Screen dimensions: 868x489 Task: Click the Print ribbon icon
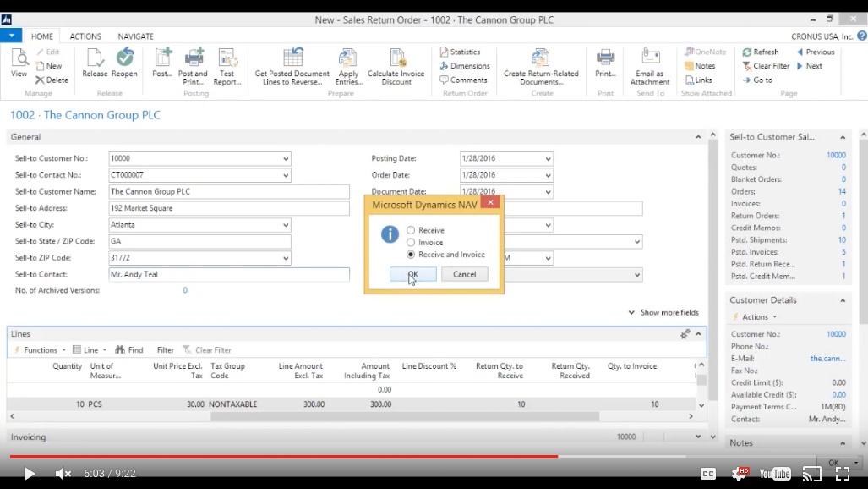(x=605, y=63)
